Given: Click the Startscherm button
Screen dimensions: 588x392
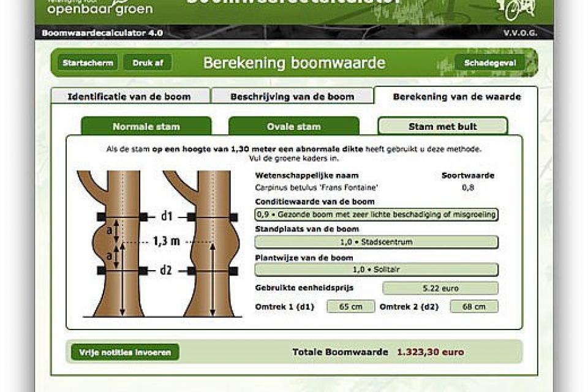Looking at the screenshot, I should tap(88, 62).
